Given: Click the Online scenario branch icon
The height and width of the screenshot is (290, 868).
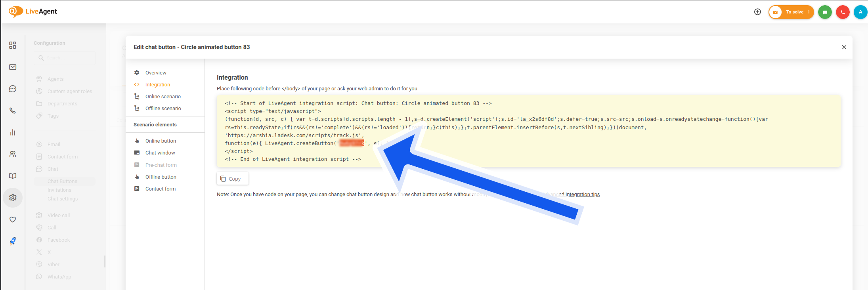Looking at the screenshot, I should [137, 96].
